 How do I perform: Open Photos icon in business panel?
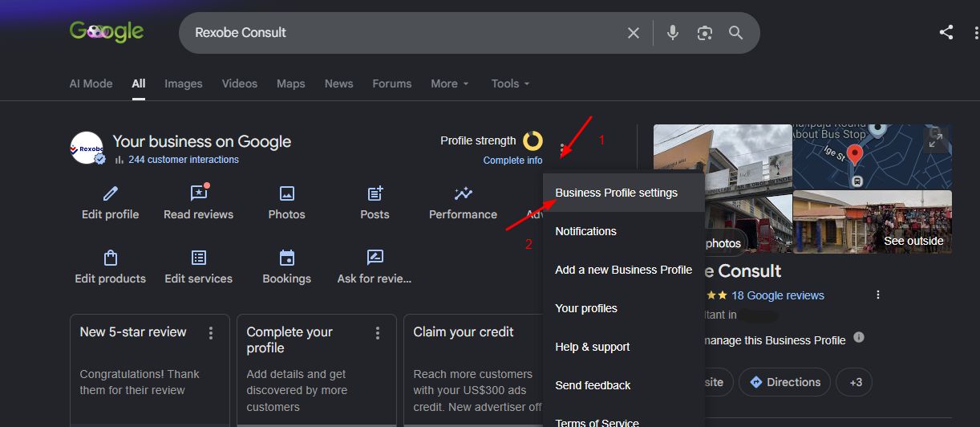pyautogui.click(x=287, y=193)
